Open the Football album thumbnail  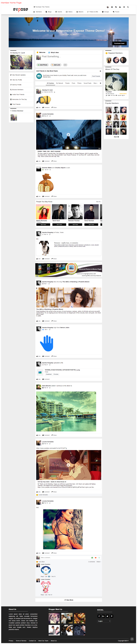click(116, 82)
